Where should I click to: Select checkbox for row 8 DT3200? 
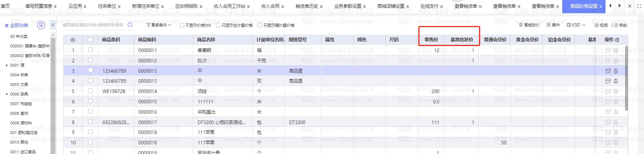[x=90, y=122]
